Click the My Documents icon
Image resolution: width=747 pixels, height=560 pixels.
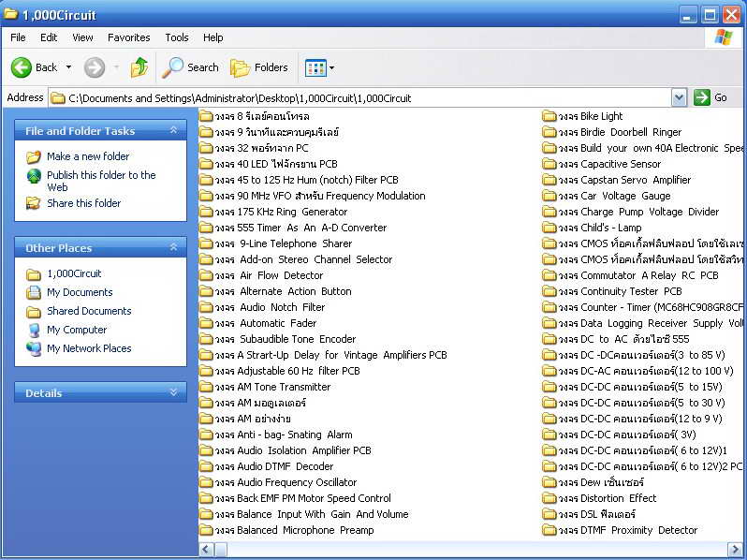click(34, 292)
